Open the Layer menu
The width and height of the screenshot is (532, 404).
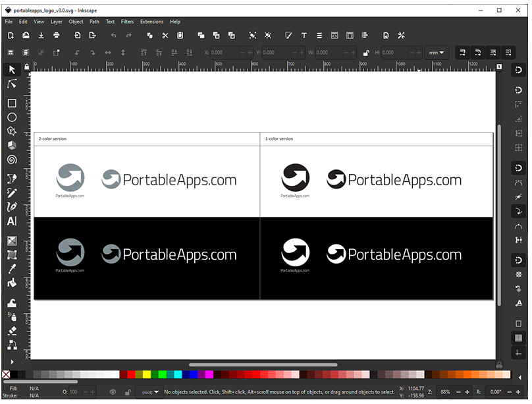tap(57, 21)
